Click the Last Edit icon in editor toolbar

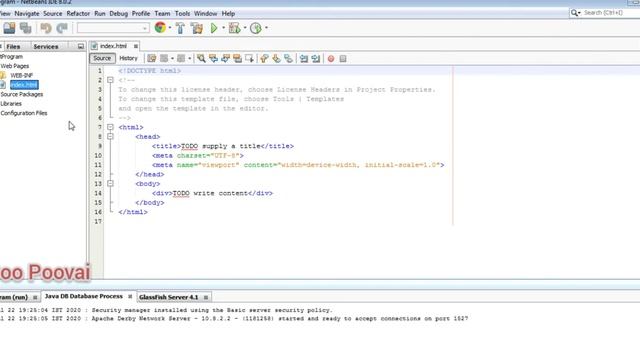(x=151, y=58)
